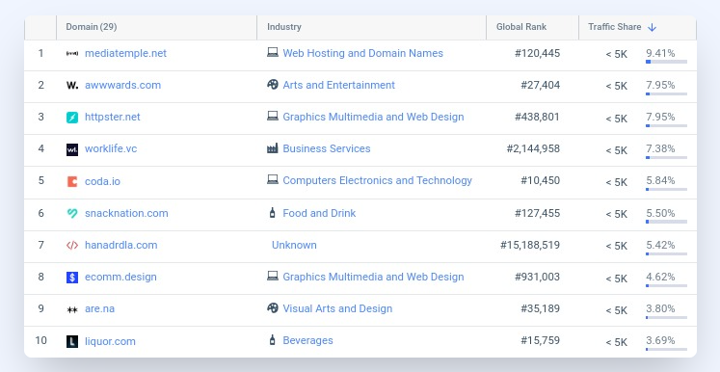Click laptop icon beside Computers Electronics and Technology

(273, 180)
